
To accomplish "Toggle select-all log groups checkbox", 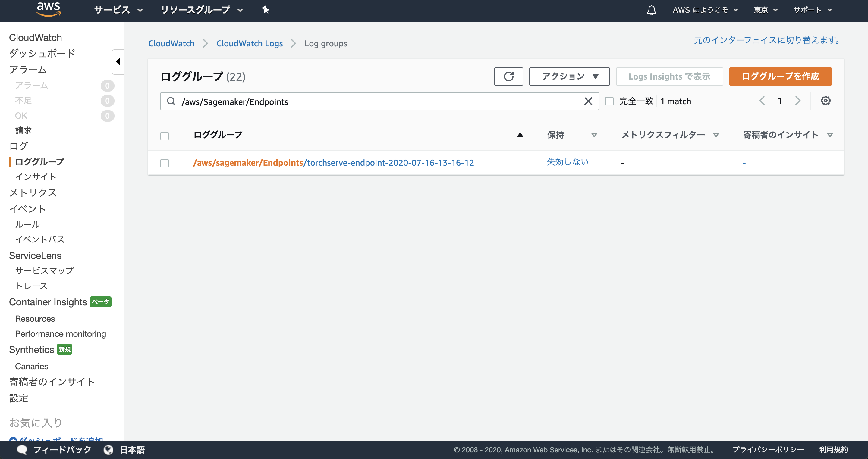I will click(x=165, y=136).
